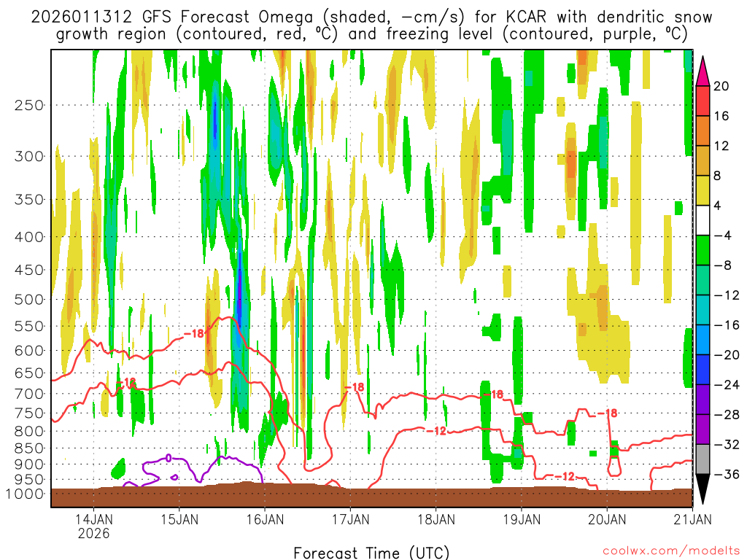The height and width of the screenshot is (560, 747).
Task: Click the 550 pressure level label
Action: (x=29, y=326)
